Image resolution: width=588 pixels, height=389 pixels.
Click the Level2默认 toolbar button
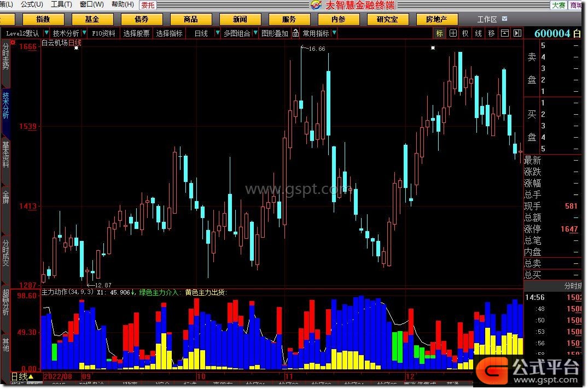click(22, 33)
